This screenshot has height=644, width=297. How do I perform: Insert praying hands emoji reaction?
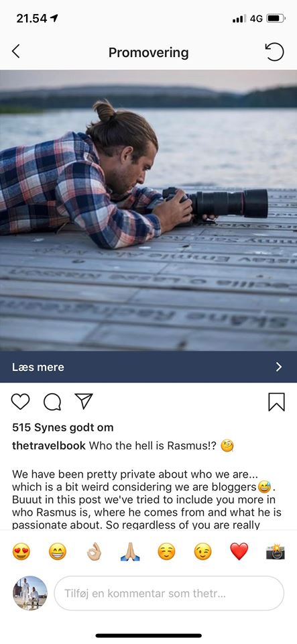pyautogui.click(x=130, y=551)
